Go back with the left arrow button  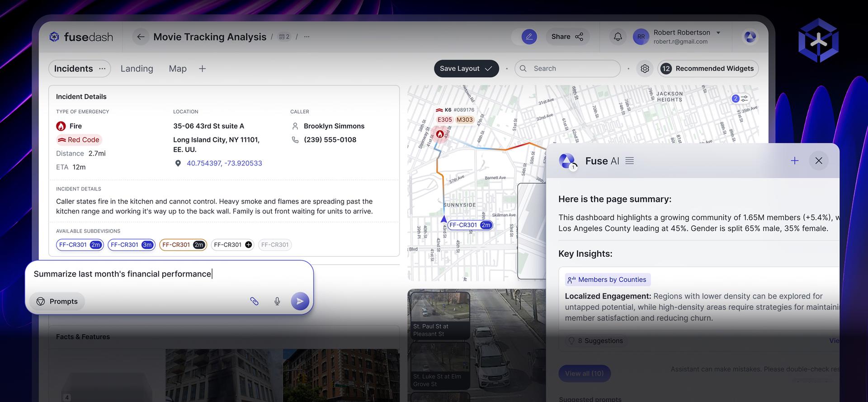[x=141, y=37]
